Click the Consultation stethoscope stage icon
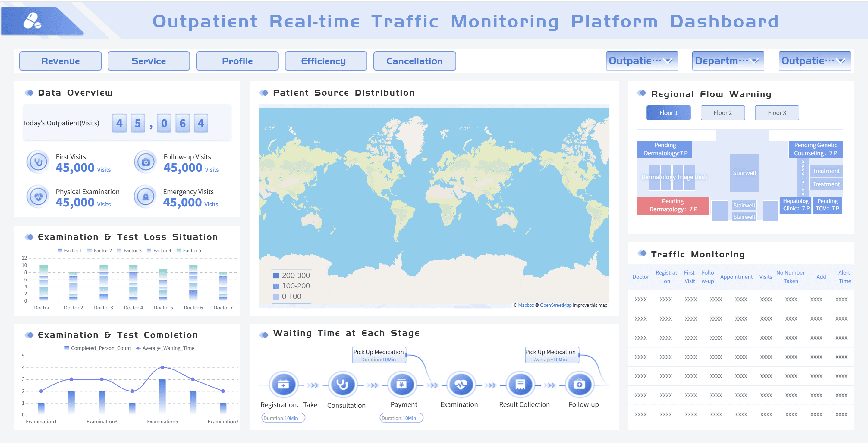 [x=342, y=384]
